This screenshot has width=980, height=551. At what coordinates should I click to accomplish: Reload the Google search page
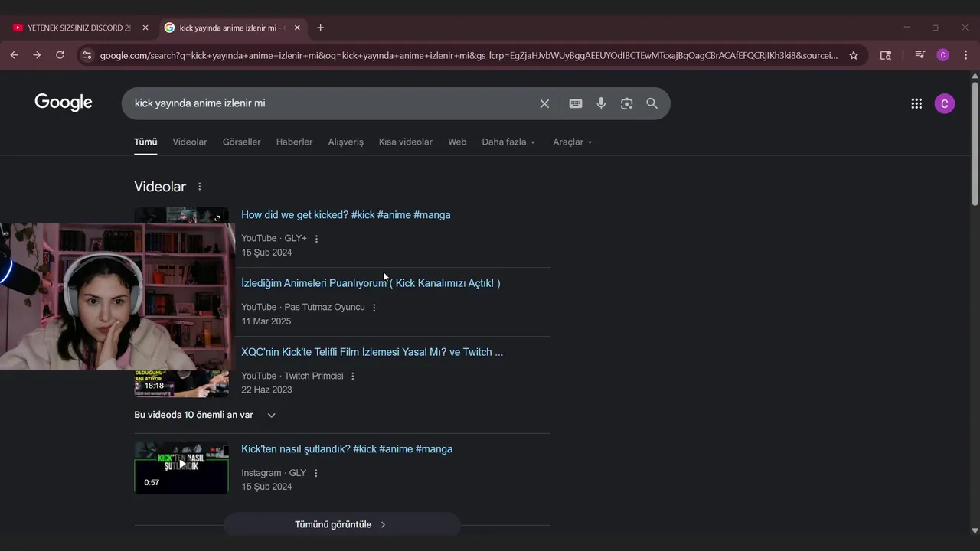point(60,55)
